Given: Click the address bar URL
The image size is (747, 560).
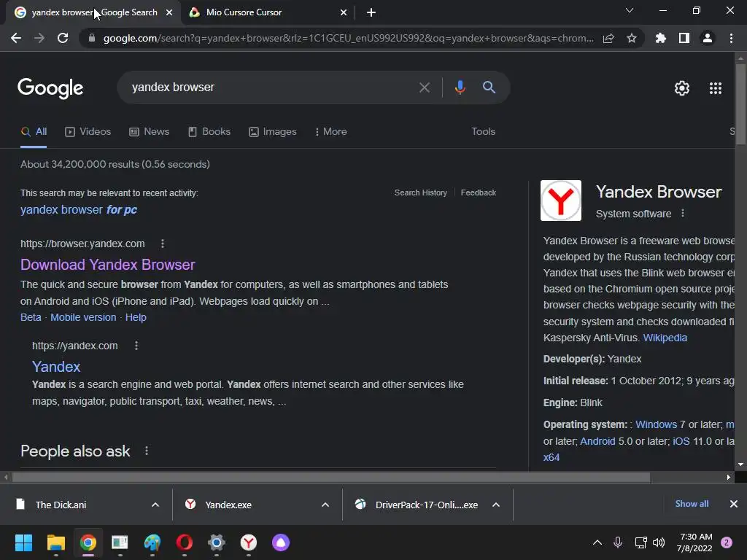Looking at the screenshot, I should (348, 38).
